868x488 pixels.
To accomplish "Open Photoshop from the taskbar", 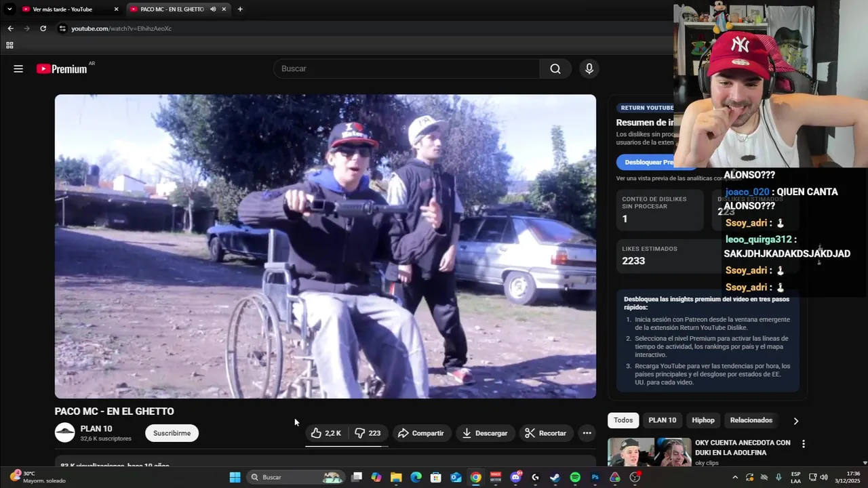I will point(595,477).
